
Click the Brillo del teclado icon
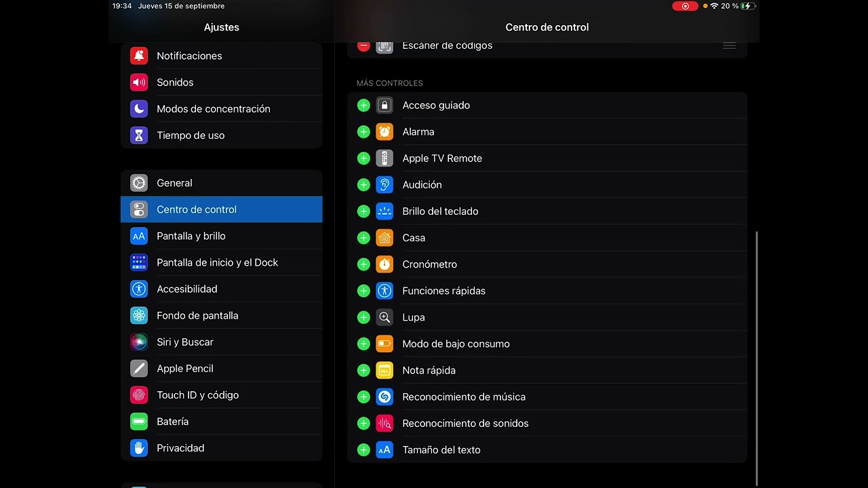tap(384, 211)
